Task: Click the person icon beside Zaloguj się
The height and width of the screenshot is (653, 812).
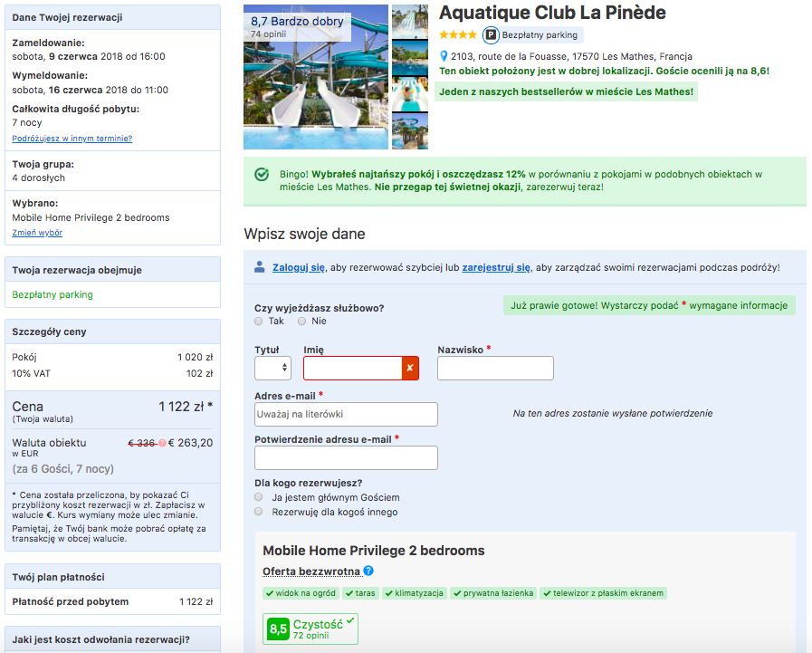Action: click(260, 267)
